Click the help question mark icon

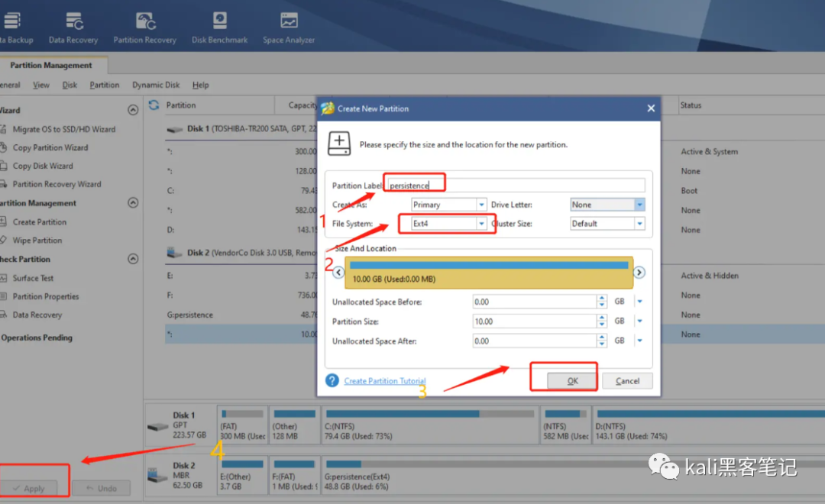point(332,380)
